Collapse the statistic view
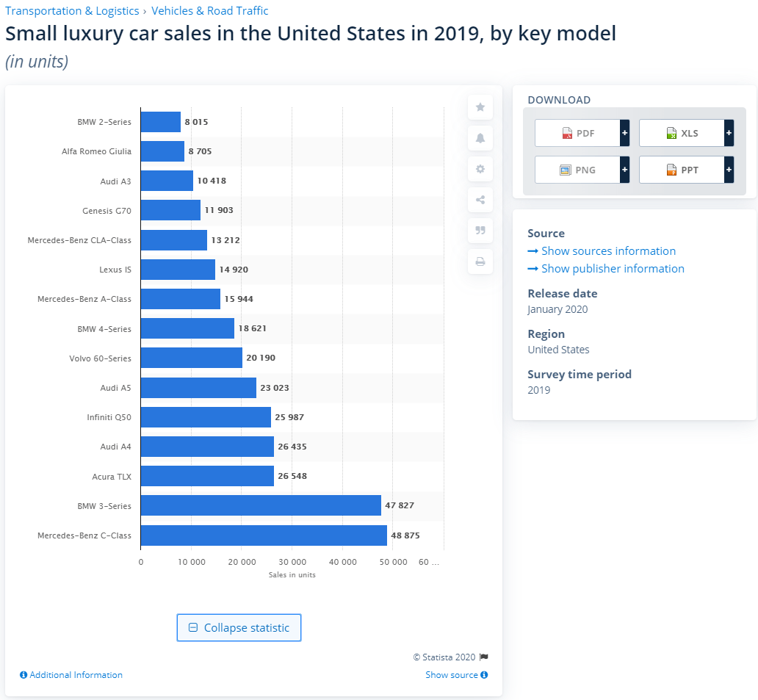Viewport: 758px width, 700px height. (239, 628)
